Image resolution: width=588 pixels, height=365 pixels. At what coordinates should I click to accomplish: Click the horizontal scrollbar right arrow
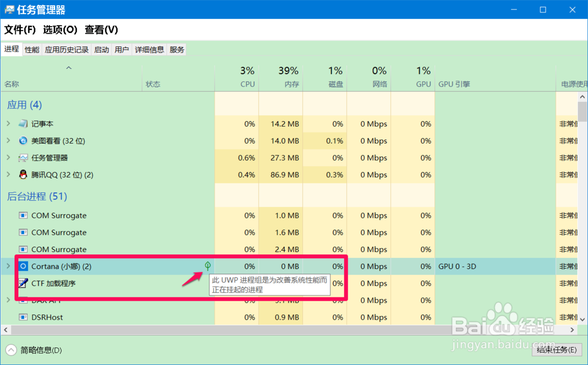tap(572, 330)
